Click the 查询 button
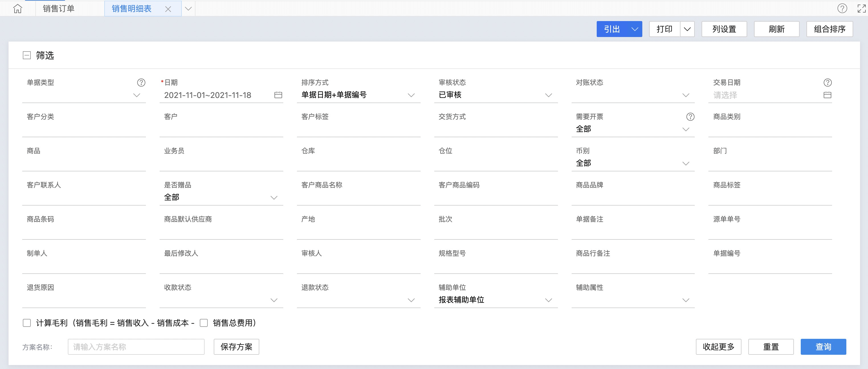 [823, 347]
